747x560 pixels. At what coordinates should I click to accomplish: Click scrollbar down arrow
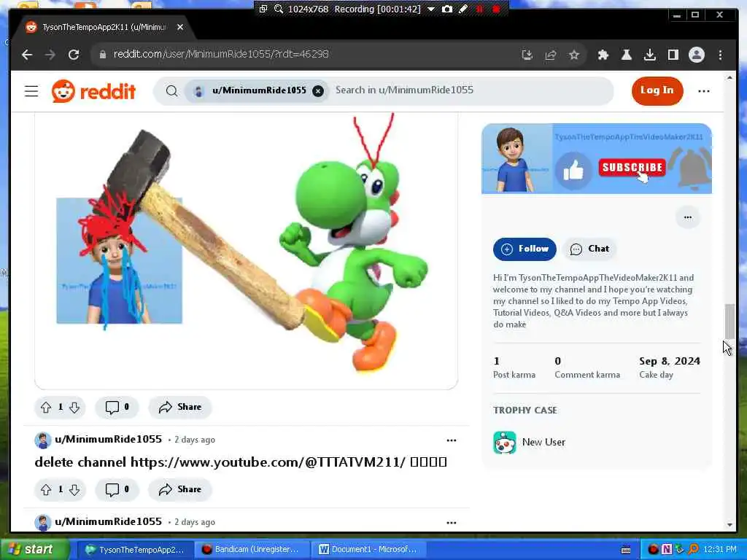point(729,525)
